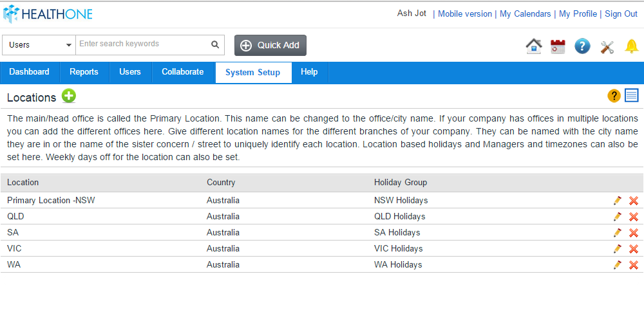The image size is (644, 319).
Task: Edit the VIC location with pencil
Action: point(617,248)
